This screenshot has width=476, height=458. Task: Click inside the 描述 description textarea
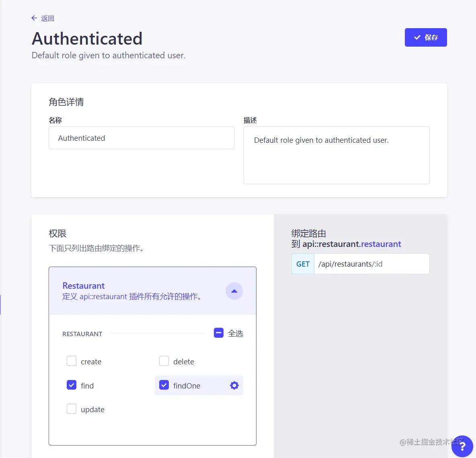(336, 155)
